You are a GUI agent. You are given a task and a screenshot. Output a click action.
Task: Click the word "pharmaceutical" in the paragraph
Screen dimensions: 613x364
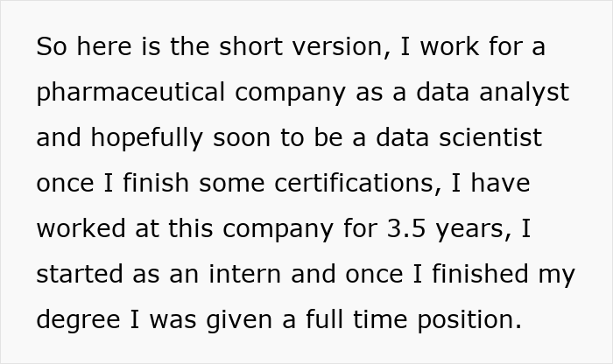coord(130,93)
